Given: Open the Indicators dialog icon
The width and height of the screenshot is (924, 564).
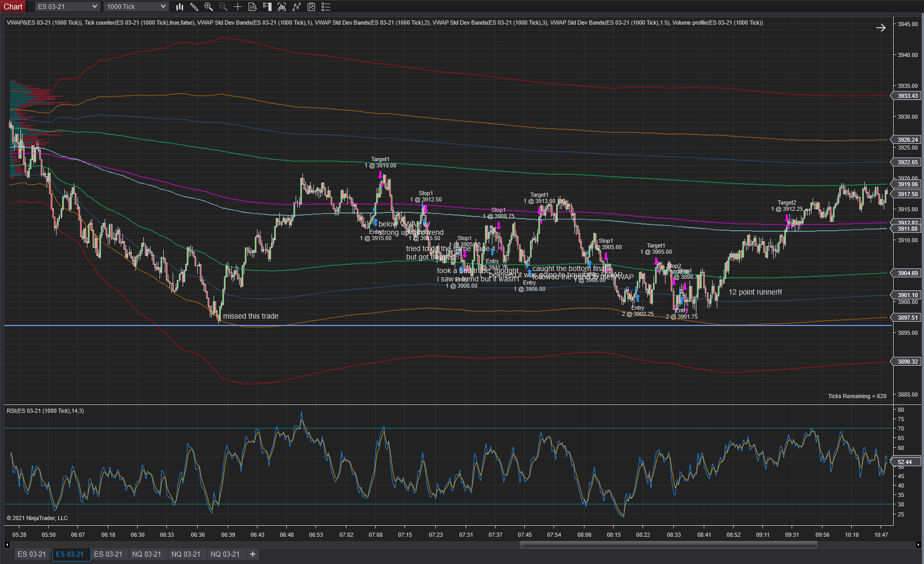Looking at the screenshot, I should pos(281,7).
